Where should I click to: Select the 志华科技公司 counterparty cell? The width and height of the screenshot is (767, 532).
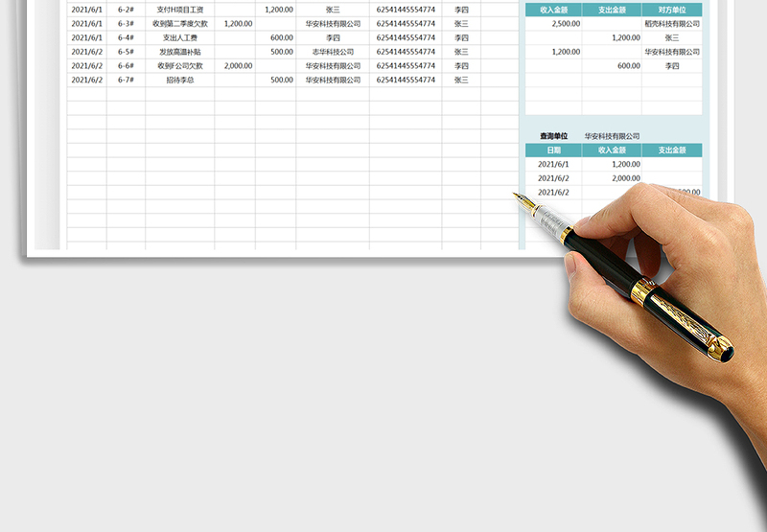point(333,52)
